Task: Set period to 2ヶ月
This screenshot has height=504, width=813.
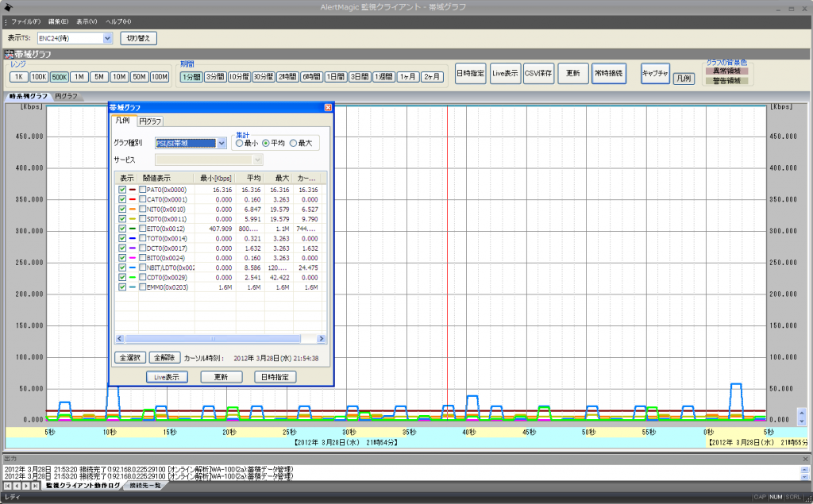Action: click(432, 77)
